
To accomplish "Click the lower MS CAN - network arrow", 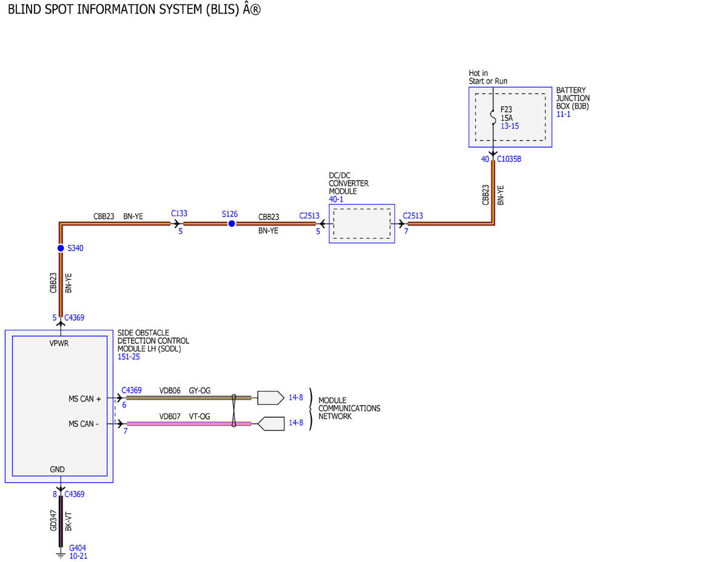I will coord(271,424).
